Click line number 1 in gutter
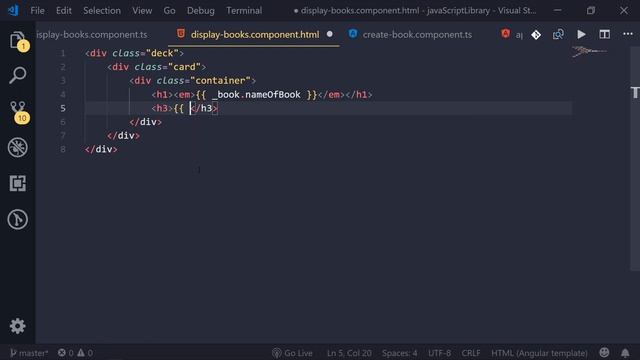 (63, 53)
